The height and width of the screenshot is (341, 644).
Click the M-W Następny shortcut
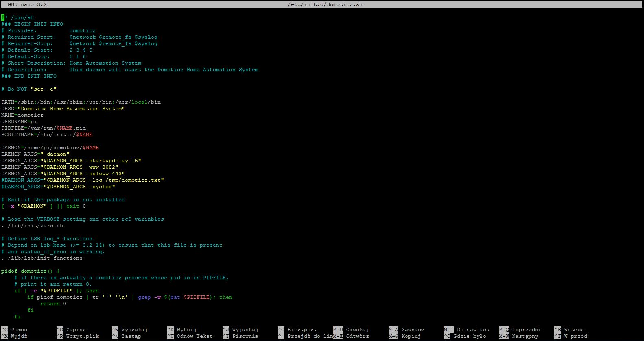pos(519,336)
